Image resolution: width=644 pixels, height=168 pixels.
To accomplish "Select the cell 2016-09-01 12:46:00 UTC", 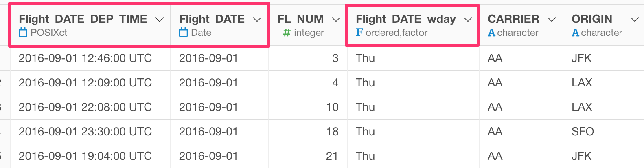I will [x=90, y=58].
